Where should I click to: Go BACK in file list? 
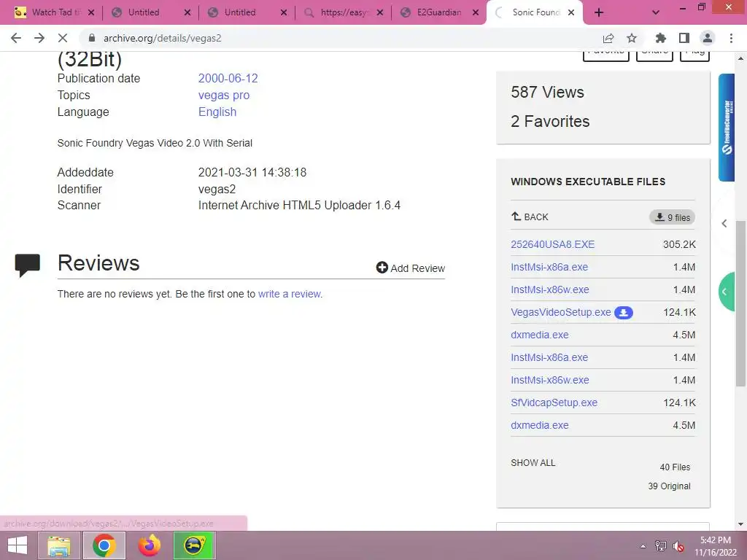530,217
